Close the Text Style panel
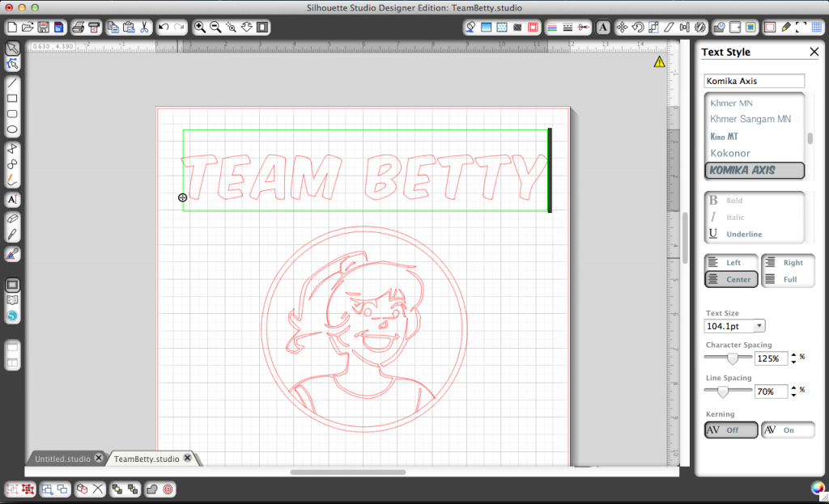 tap(814, 52)
